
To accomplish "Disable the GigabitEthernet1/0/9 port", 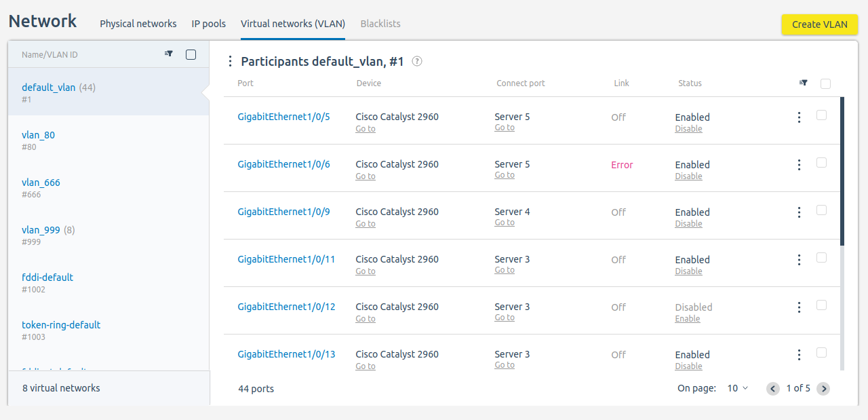I will pyautogui.click(x=688, y=224).
